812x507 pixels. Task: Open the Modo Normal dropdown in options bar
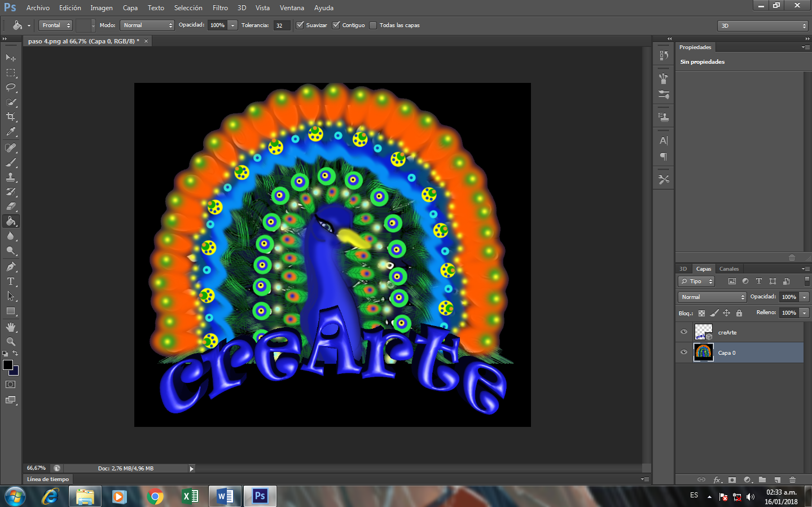coord(147,25)
